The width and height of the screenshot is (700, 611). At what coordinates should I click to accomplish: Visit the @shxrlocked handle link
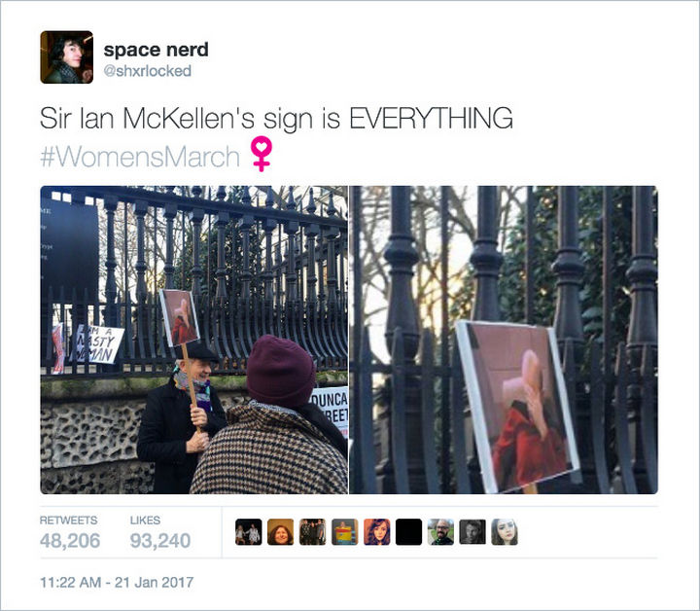[x=148, y=71]
